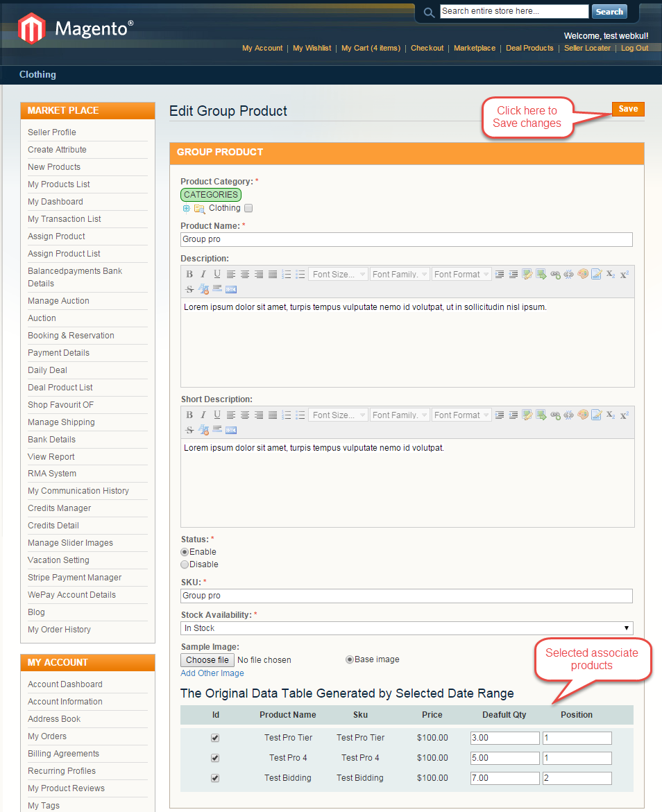The image size is (662, 812).
Task: Insert hyperlink in Short Description editor
Action: (x=555, y=415)
